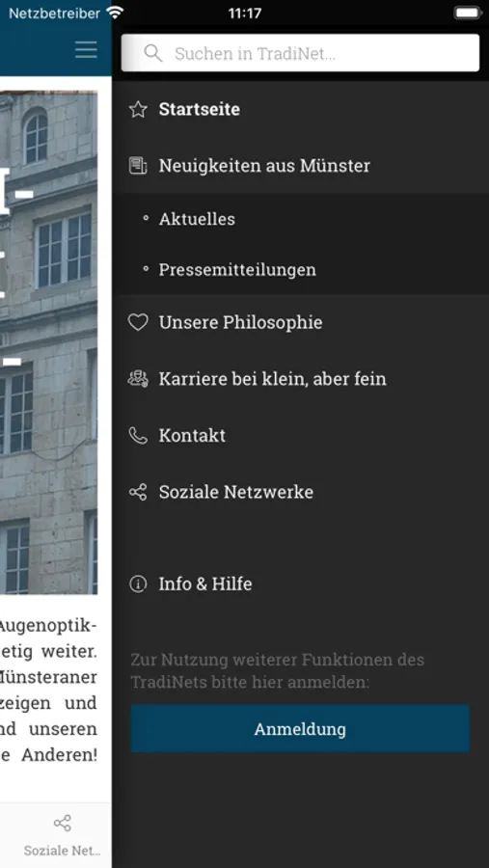Open Info & Hilfe
Screen dimensions: 489x868
[x=301, y=584]
